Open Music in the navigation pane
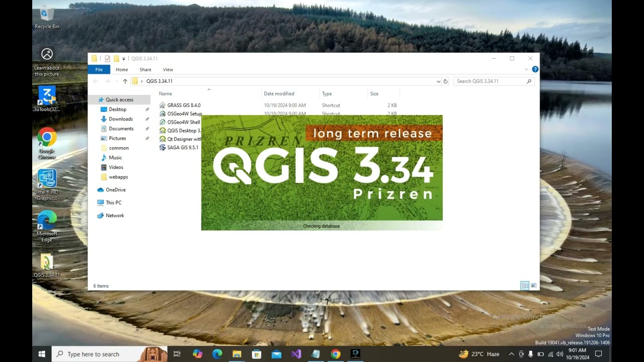The image size is (644, 362). 115,157
